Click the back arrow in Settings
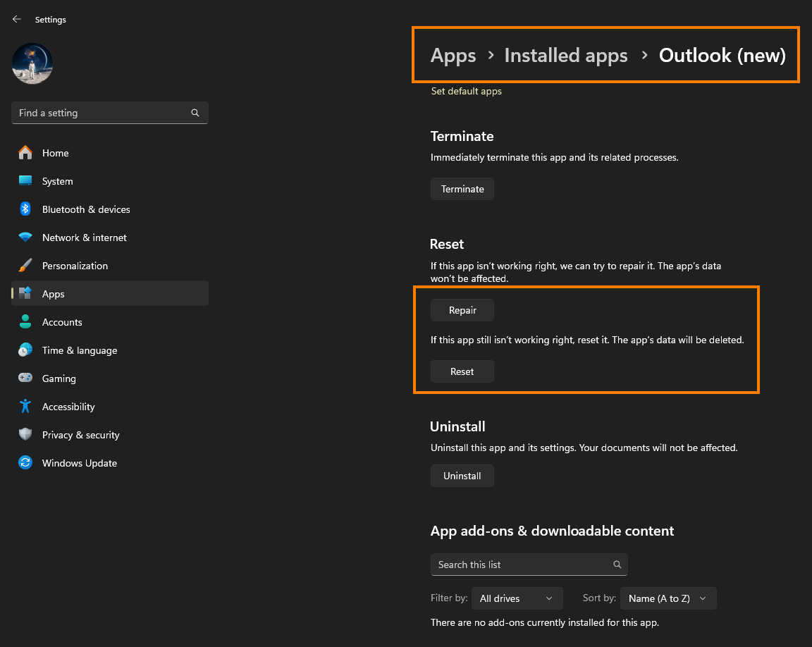 pos(17,19)
